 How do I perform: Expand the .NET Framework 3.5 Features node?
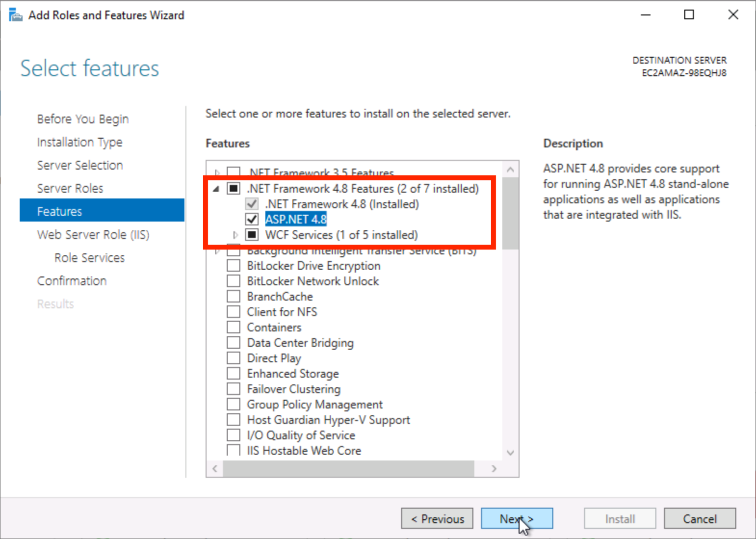click(x=217, y=172)
